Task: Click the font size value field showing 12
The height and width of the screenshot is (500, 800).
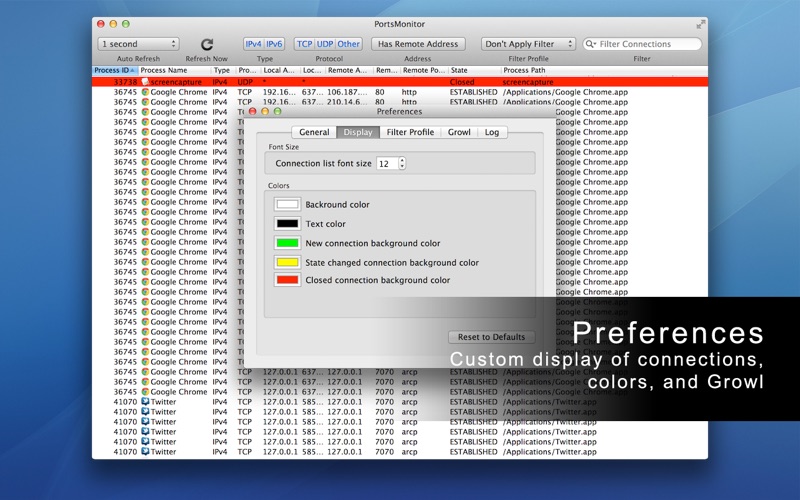Action: click(x=387, y=163)
